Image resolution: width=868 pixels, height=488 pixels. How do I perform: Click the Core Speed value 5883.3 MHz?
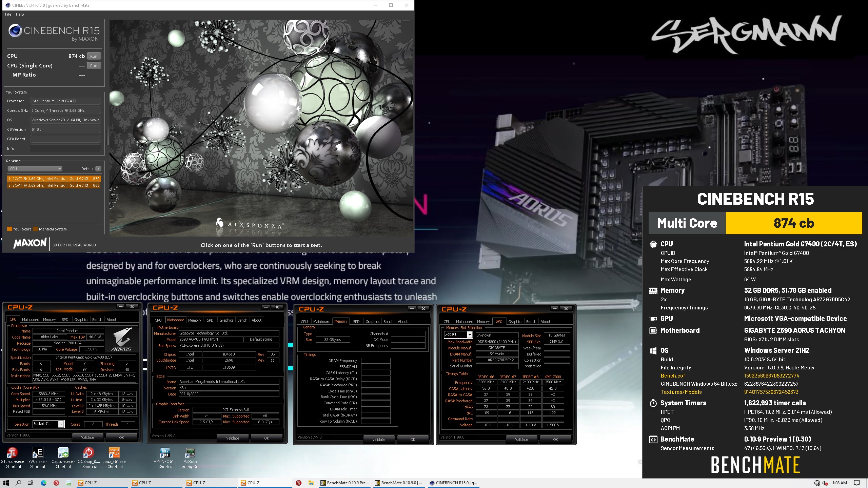pos(48,394)
